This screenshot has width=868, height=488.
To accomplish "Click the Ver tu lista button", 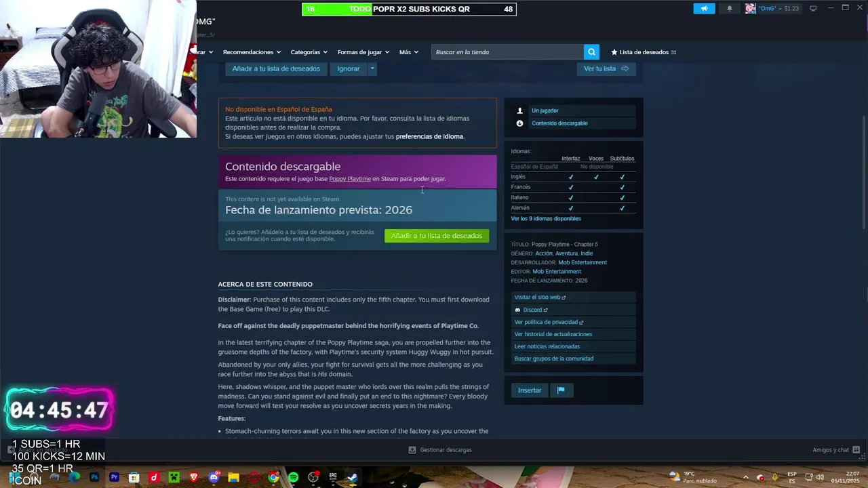I will click(x=606, y=68).
